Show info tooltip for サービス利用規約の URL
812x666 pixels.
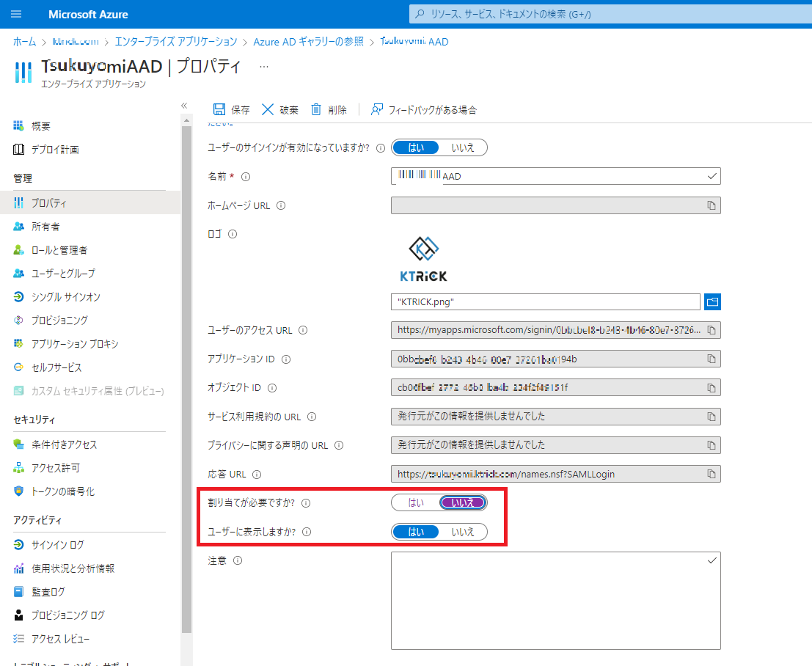click(x=312, y=417)
